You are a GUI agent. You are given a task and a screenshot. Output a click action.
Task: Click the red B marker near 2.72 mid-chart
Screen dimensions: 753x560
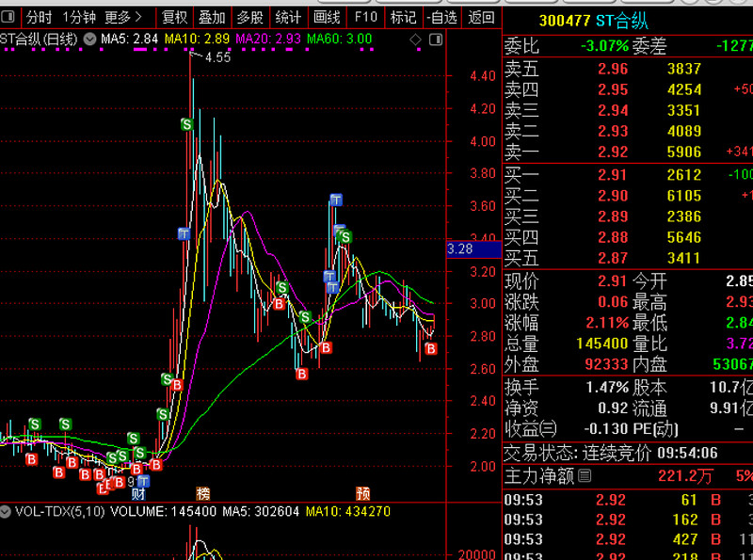point(326,347)
